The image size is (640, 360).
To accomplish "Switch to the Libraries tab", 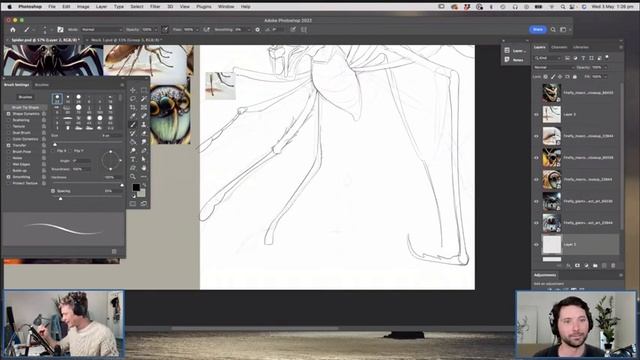I will (x=580, y=47).
